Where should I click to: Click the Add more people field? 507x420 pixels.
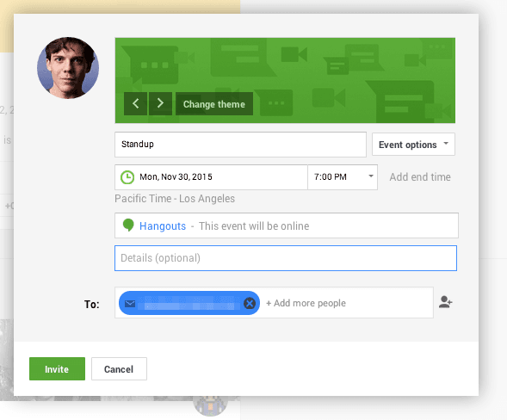point(348,303)
